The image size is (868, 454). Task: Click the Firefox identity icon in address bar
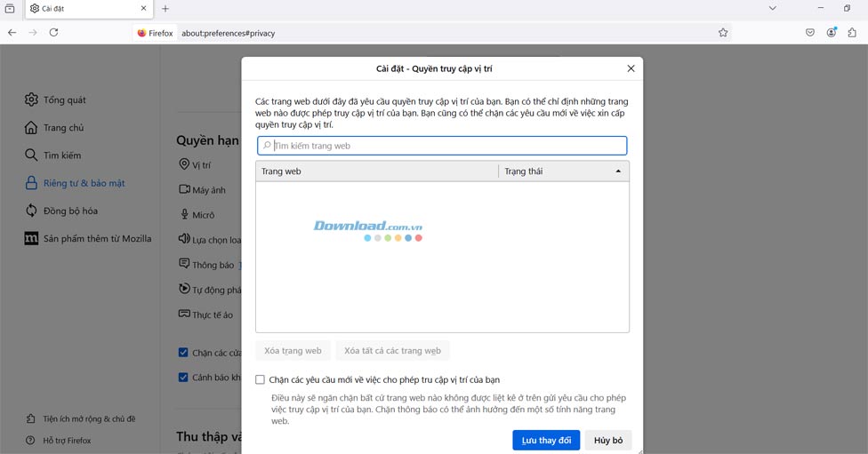tap(155, 33)
